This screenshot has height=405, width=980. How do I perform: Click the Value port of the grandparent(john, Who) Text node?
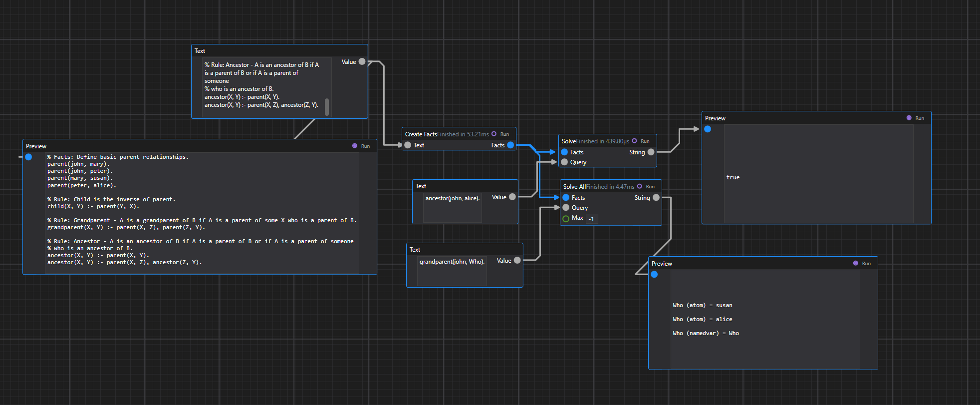(517, 261)
